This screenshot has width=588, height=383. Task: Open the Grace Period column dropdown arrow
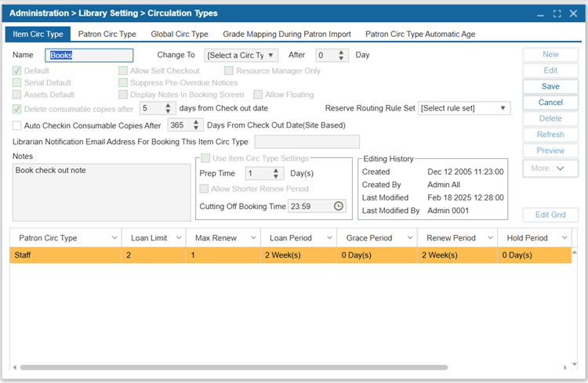pos(408,238)
